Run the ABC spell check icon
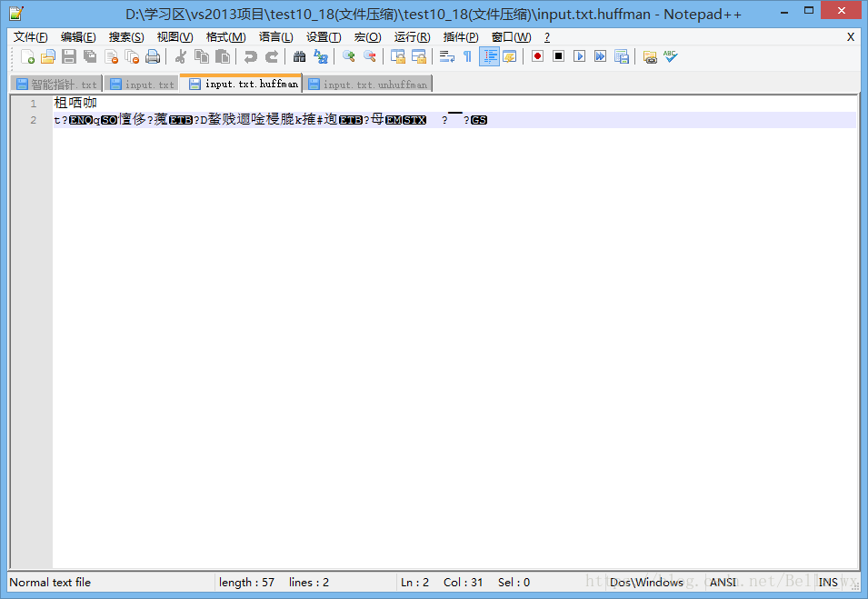The width and height of the screenshot is (868, 599). pyautogui.click(x=671, y=56)
